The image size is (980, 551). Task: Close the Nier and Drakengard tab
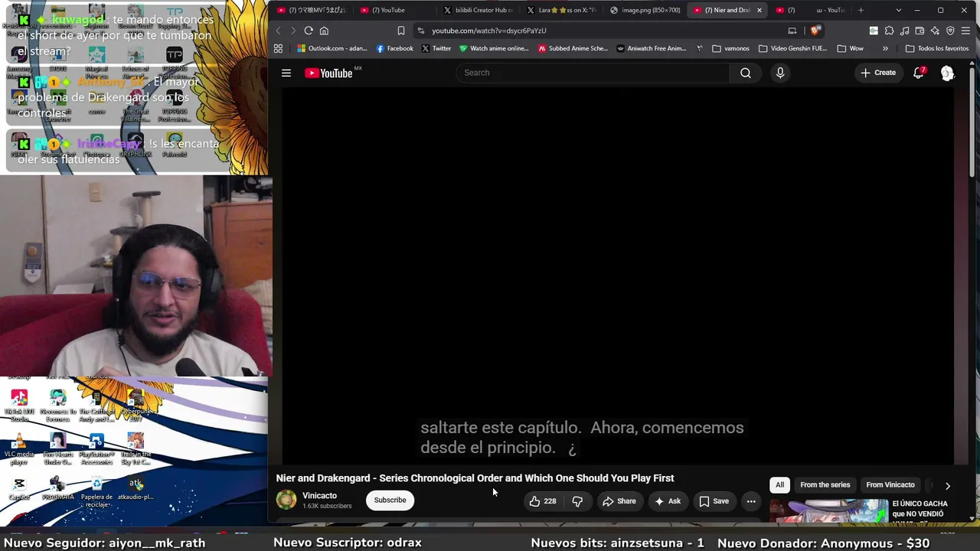(759, 10)
